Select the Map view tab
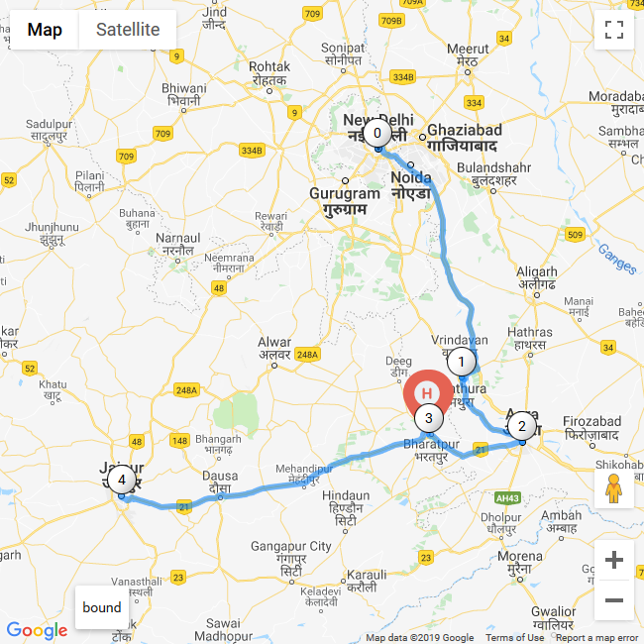Viewport: 644px width, 644px height. [45, 30]
